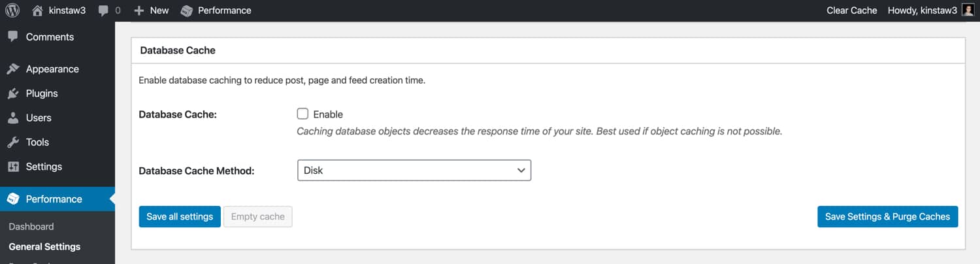Click Save Settings & Purge Caches button
980x264 pixels.
[x=887, y=217]
